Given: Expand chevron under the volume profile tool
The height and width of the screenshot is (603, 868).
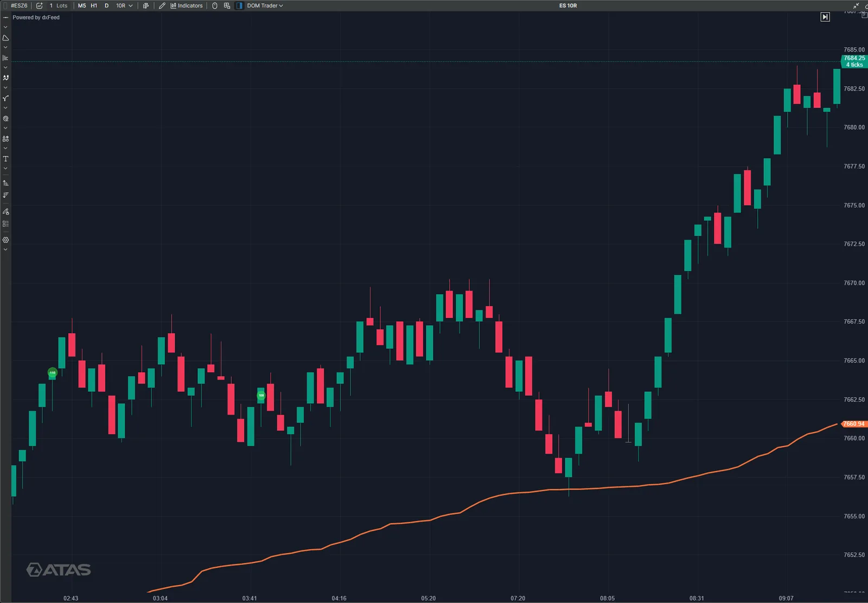Looking at the screenshot, I should coord(5,68).
